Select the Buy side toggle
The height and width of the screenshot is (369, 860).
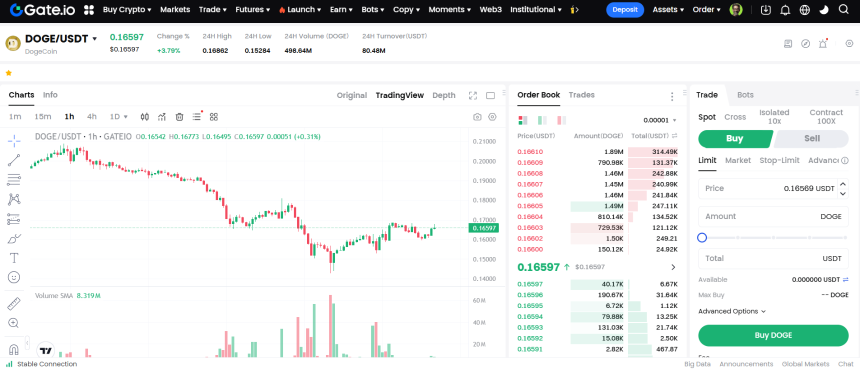(x=735, y=139)
